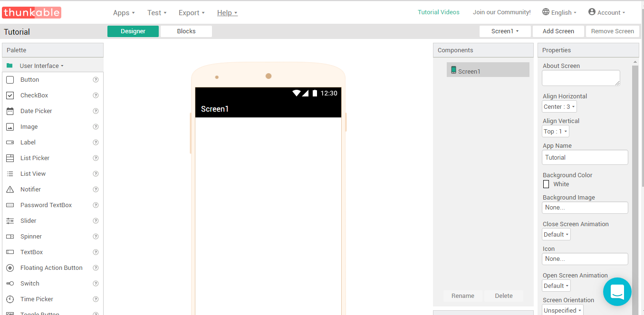Open the Align Horizontal dropdown
The width and height of the screenshot is (644, 315).
coord(559,106)
